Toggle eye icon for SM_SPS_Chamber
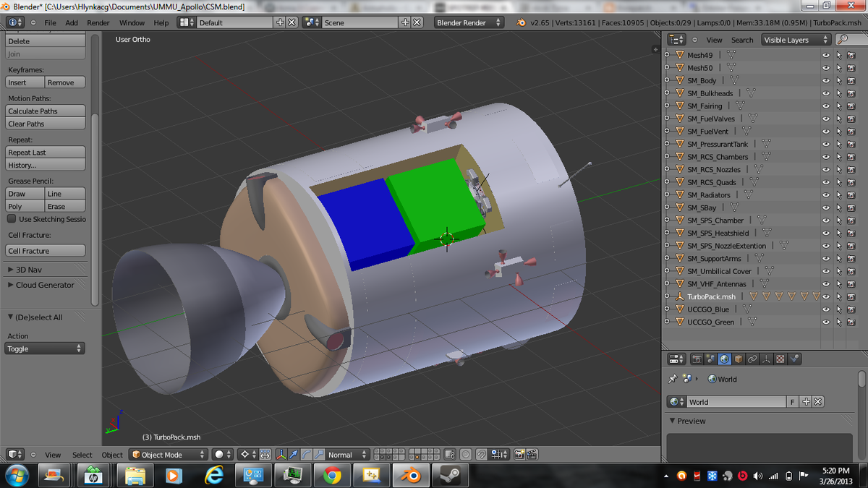The height and width of the screenshot is (488, 868). tap(826, 220)
